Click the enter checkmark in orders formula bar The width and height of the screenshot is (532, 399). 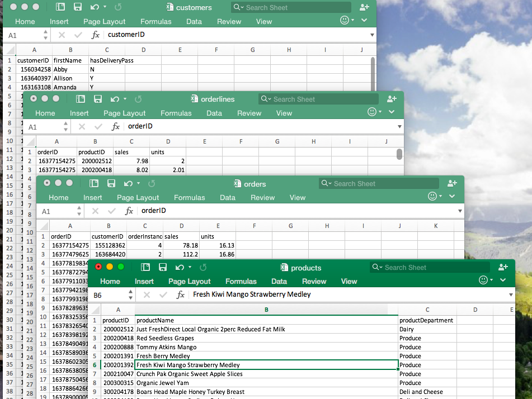(x=112, y=211)
